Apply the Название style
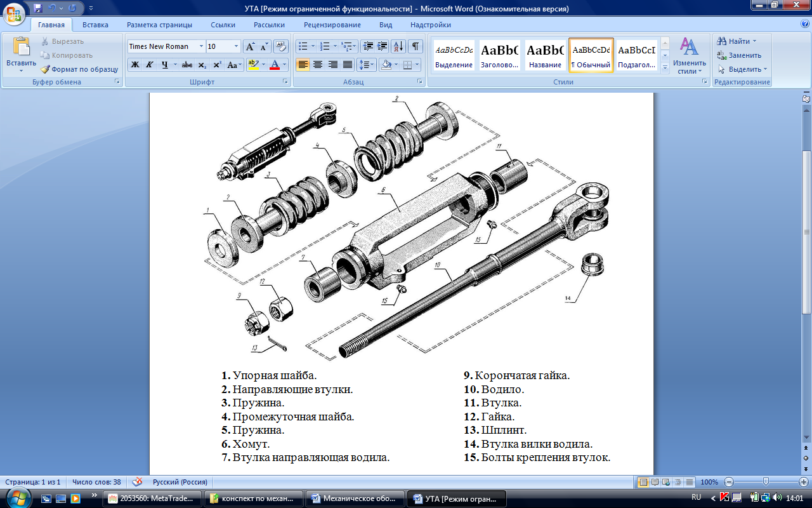This screenshot has width=812, height=508. point(546,56)
